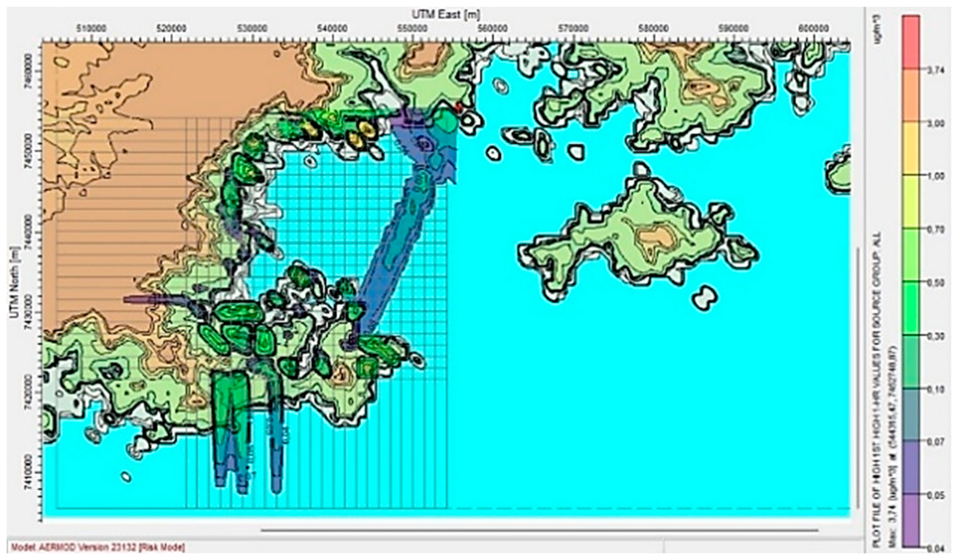
Task: Click the red legend swatch above 3,74
Action: (x=911, y=42)
